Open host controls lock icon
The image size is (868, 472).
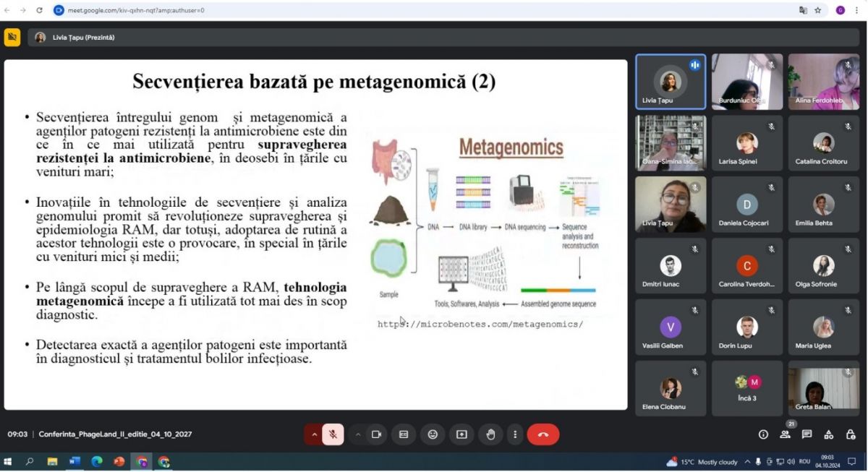click(x=851, y=434)
